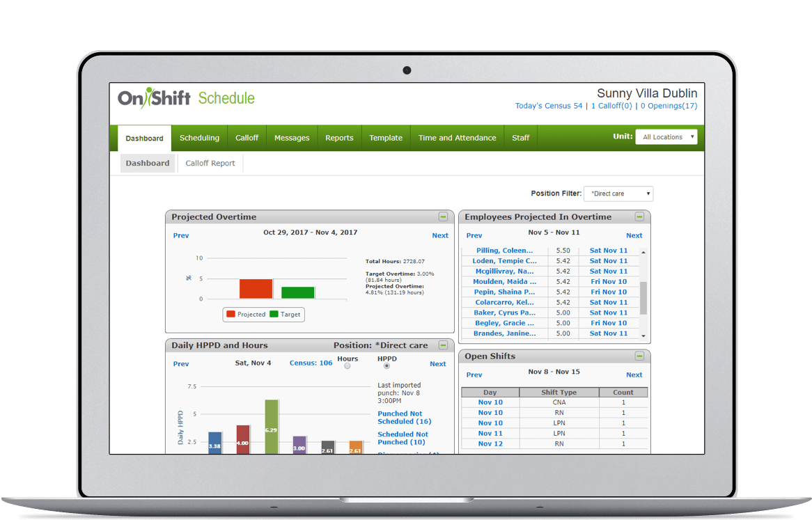Collapse the Daily HPPD and Hours panel

click(443, 345)
